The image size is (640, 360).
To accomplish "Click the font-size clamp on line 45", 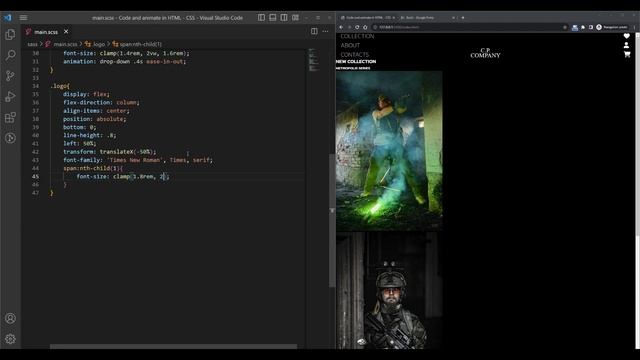I will (x=122, y=176).
